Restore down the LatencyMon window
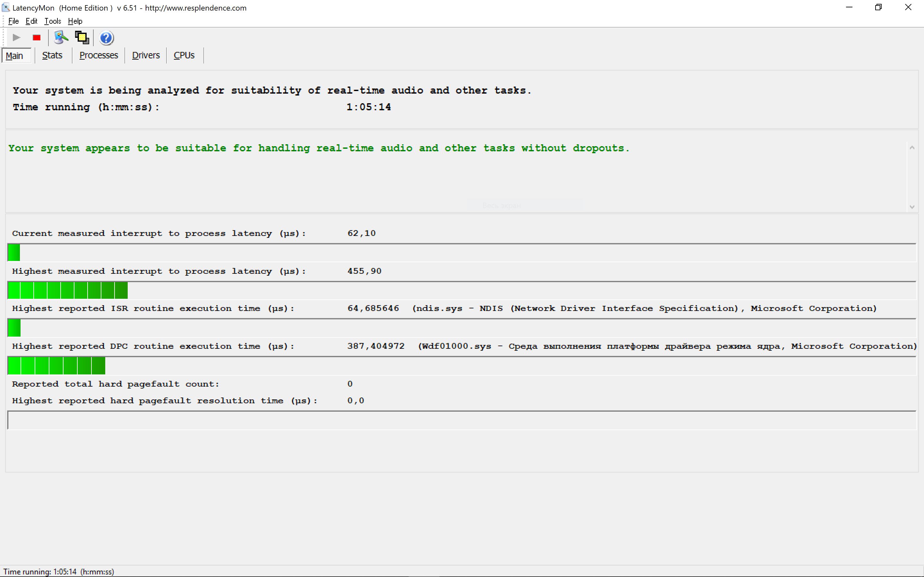 pyautogui.click(x=878, y=7)
